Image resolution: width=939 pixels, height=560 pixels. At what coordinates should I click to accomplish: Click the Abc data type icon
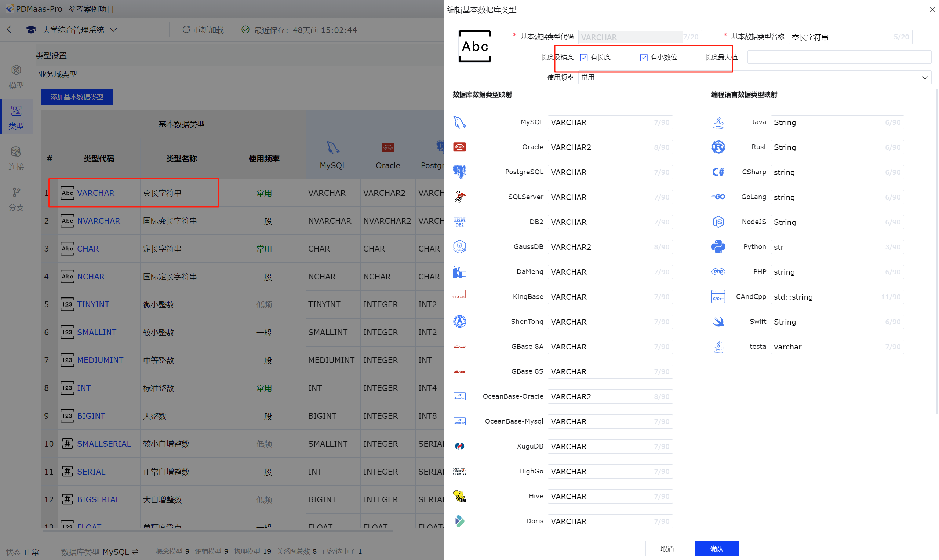474,47
